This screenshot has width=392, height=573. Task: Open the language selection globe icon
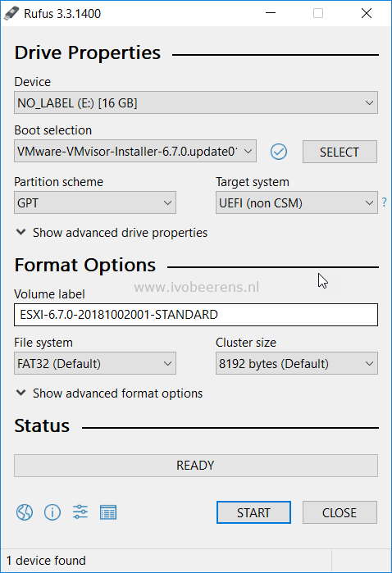click(25, 512)
